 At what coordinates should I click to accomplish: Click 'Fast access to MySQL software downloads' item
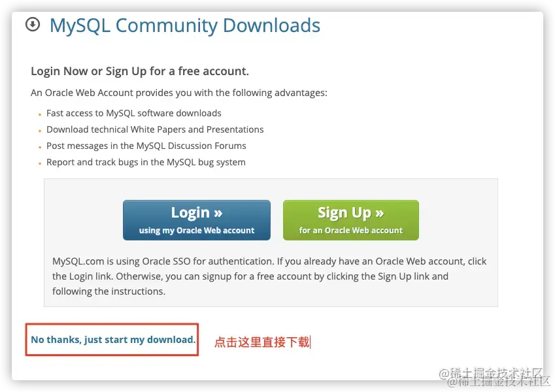tap(134, 113)
